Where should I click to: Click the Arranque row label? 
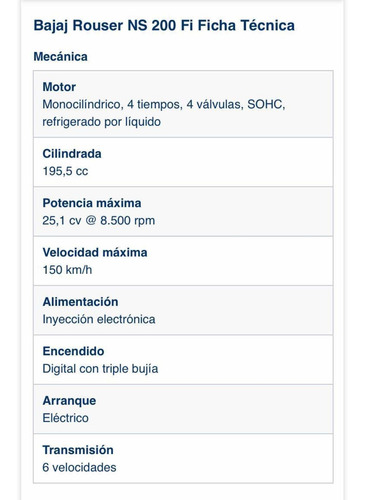tap(69, 401)
